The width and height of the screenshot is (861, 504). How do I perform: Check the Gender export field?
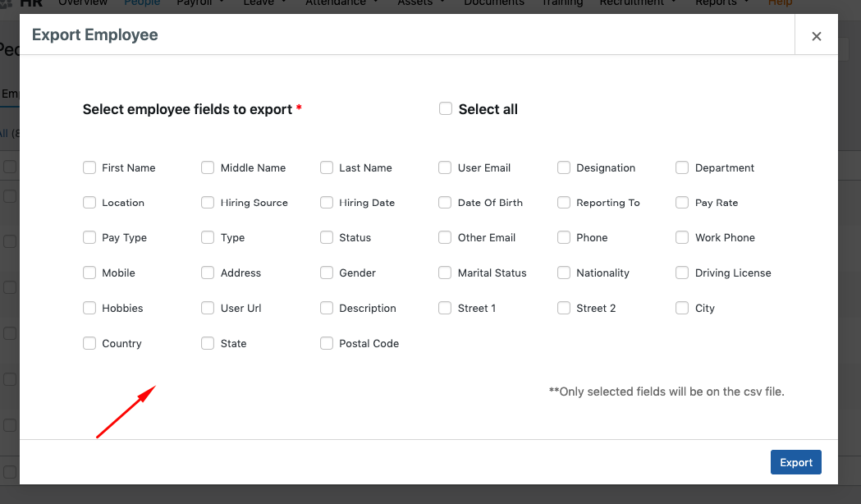tap(326, 273)
